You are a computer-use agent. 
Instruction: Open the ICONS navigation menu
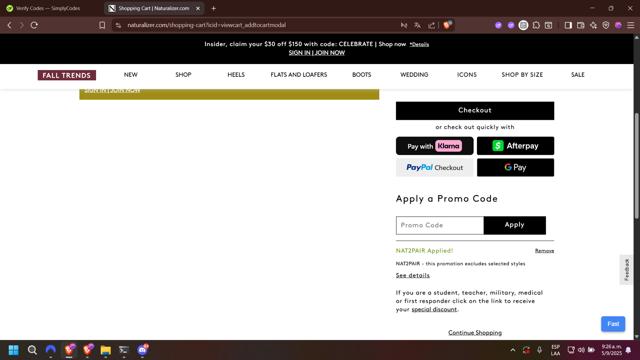click(467, 75)
